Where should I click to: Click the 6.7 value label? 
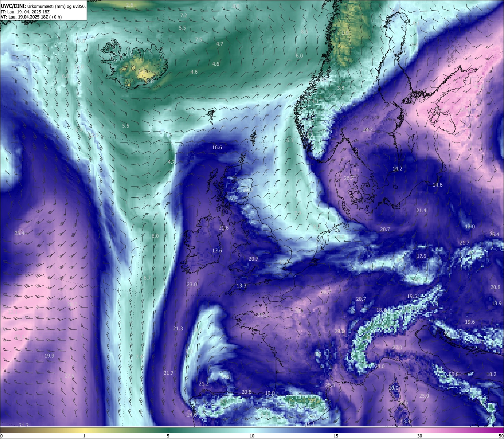click(147, 278)
